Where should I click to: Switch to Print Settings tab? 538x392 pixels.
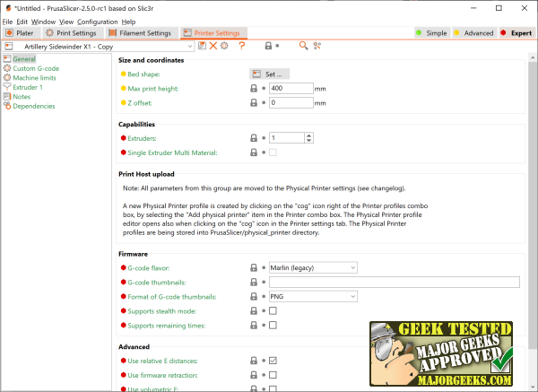coord(72,33)
